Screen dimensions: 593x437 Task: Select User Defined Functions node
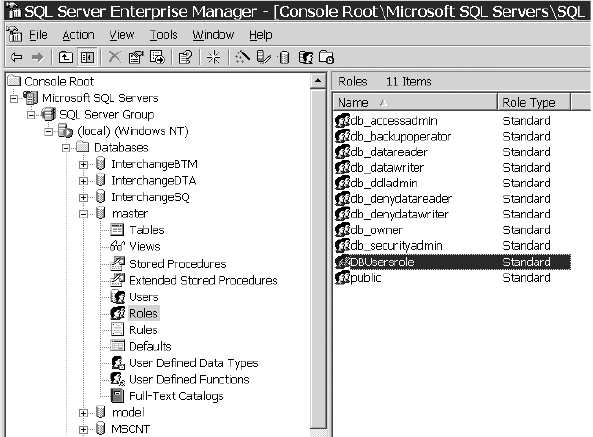pyautogui.click(x=189, y=379)
